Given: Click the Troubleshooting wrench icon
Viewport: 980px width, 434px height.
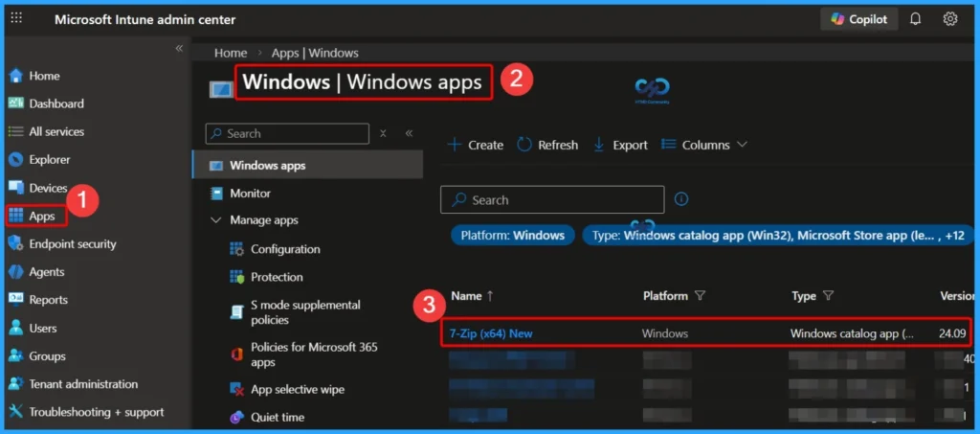Looking at the screenshot, I should (x=16, y=412).
